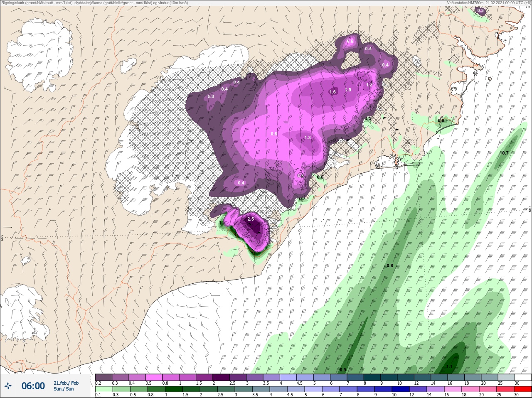Click the 06:00 forecast time label
Viewport: 532px width, 398px height.
click(33, 386)
